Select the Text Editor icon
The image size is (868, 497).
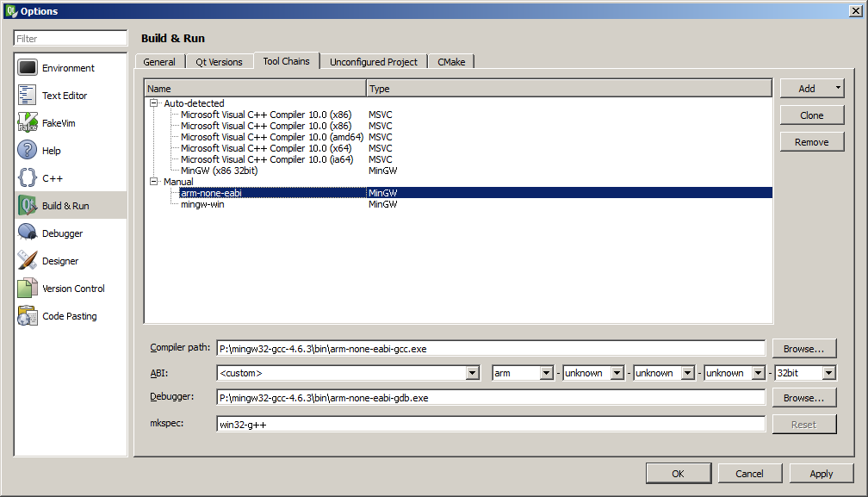point(28,96)
